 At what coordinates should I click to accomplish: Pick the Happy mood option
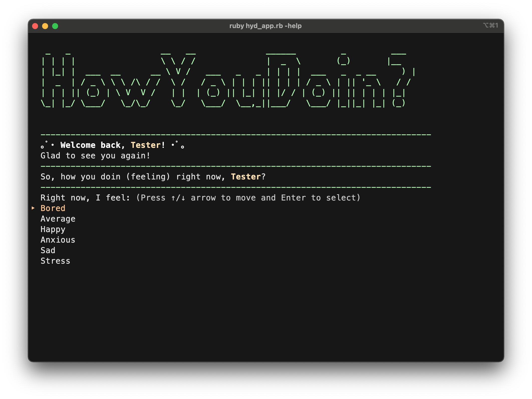(53, 229)
